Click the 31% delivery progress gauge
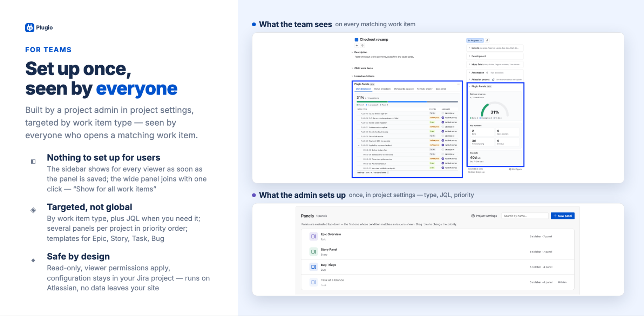The image size is (644, 316). point(495,110)
